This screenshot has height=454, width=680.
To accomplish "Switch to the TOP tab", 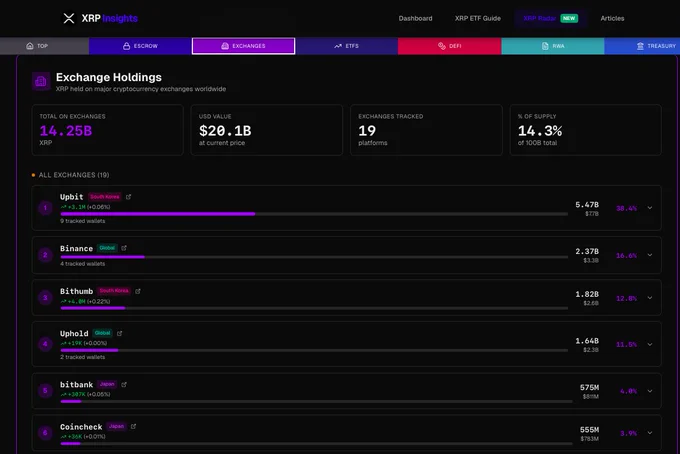I will click(44, 46).
